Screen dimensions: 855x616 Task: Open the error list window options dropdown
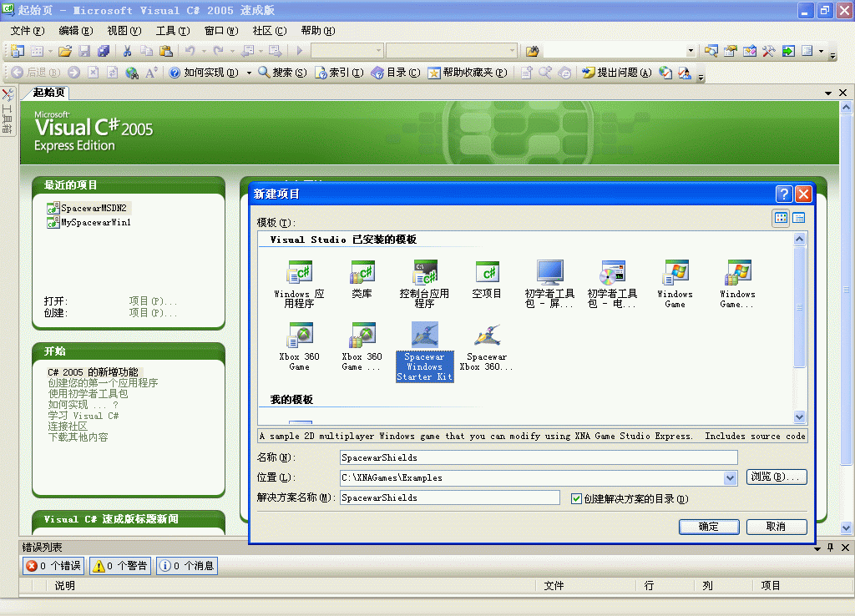817,548
